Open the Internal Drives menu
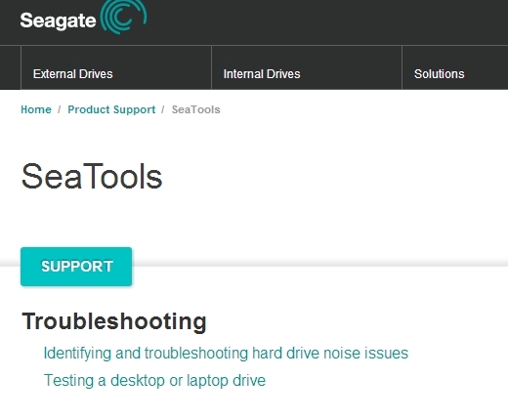 262,74
